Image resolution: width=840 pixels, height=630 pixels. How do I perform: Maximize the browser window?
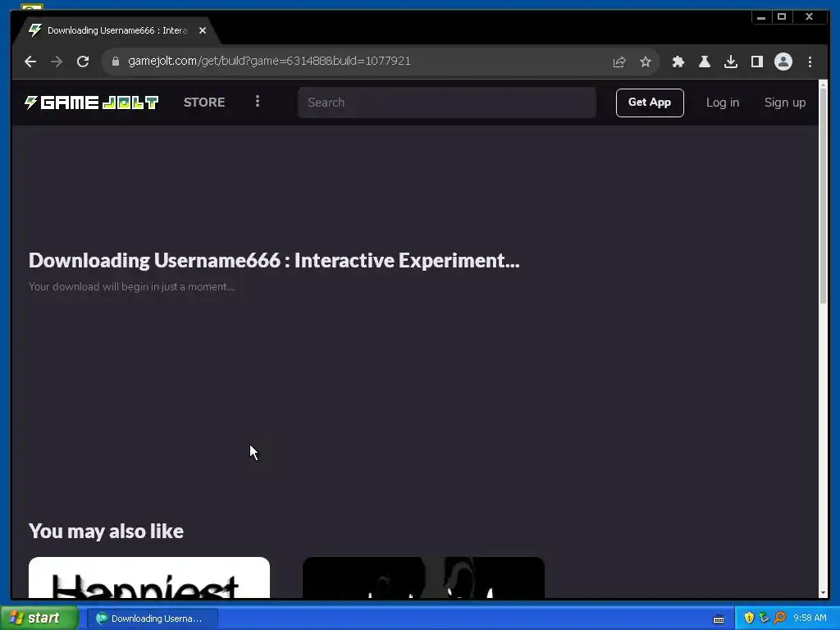782,17
